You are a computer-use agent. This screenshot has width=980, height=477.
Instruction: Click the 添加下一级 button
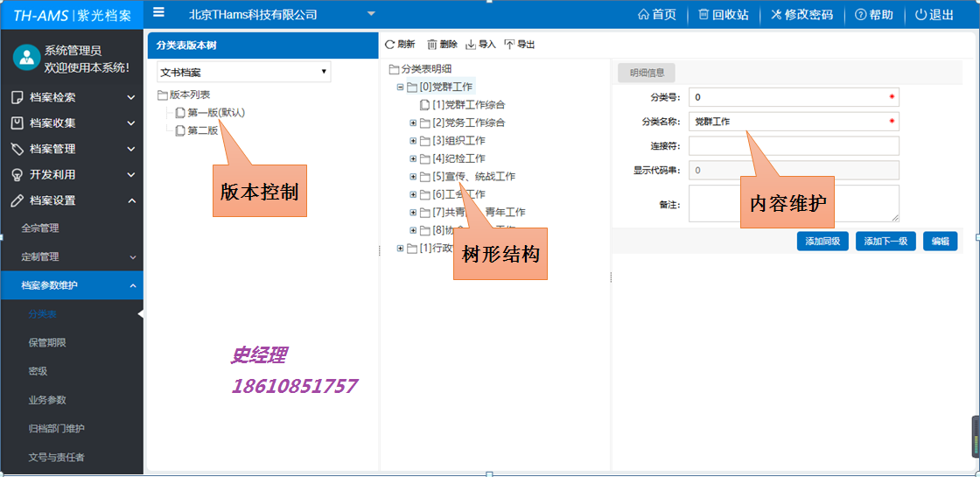click(885, 242)
